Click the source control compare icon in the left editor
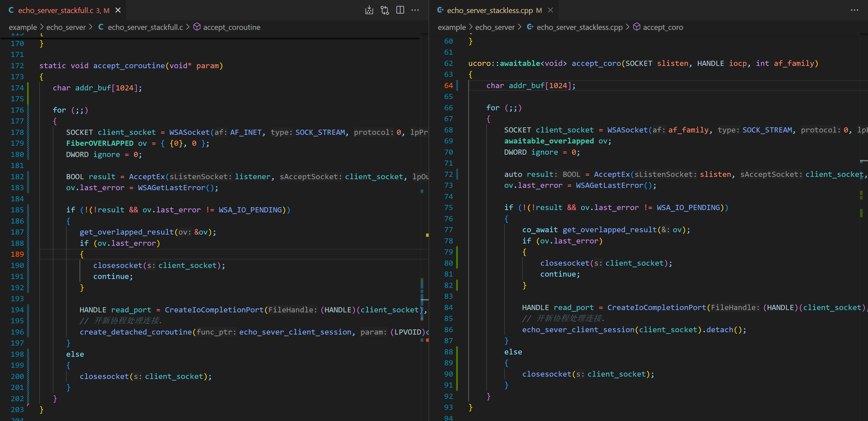 coord(385,10)
